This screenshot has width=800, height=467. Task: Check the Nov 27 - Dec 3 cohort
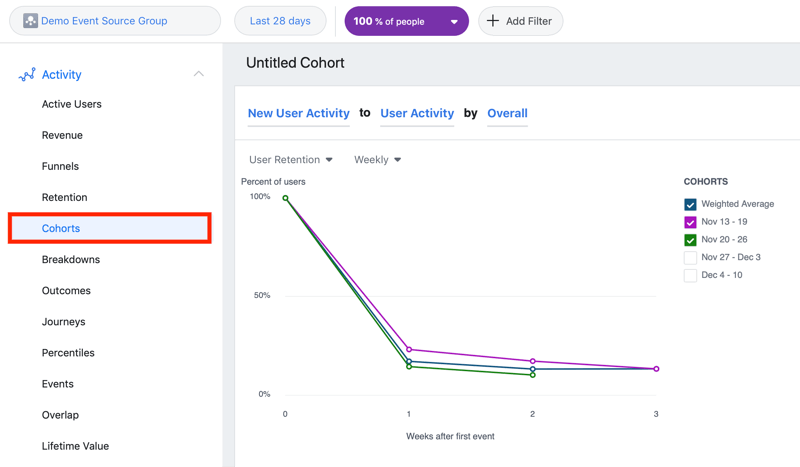pyautogui.click(x=690, y=258)
